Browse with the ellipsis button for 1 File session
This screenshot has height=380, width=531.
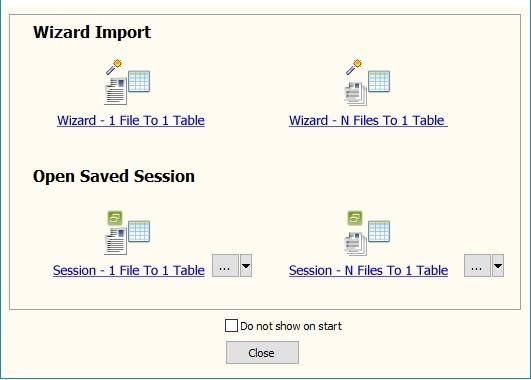(225, 266)
